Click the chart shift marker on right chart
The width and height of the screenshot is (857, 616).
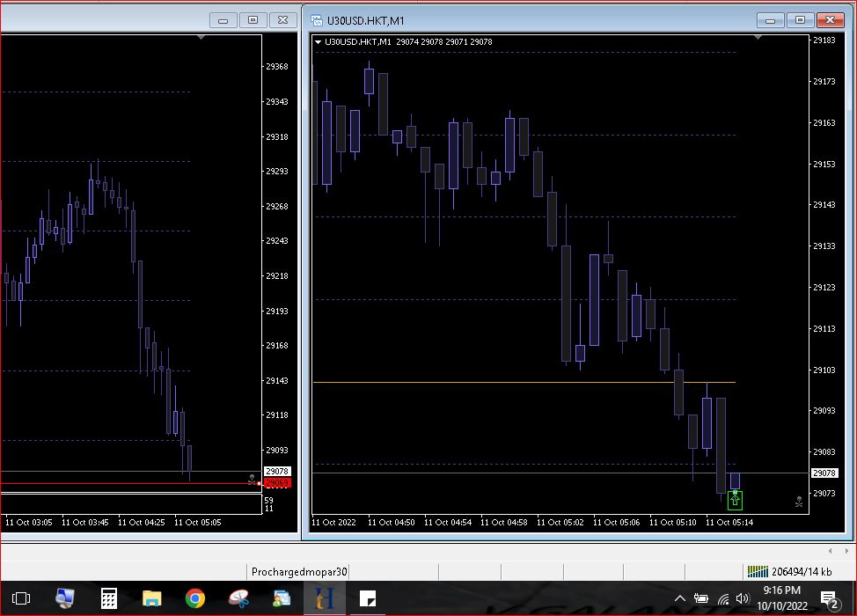[758, 38]
